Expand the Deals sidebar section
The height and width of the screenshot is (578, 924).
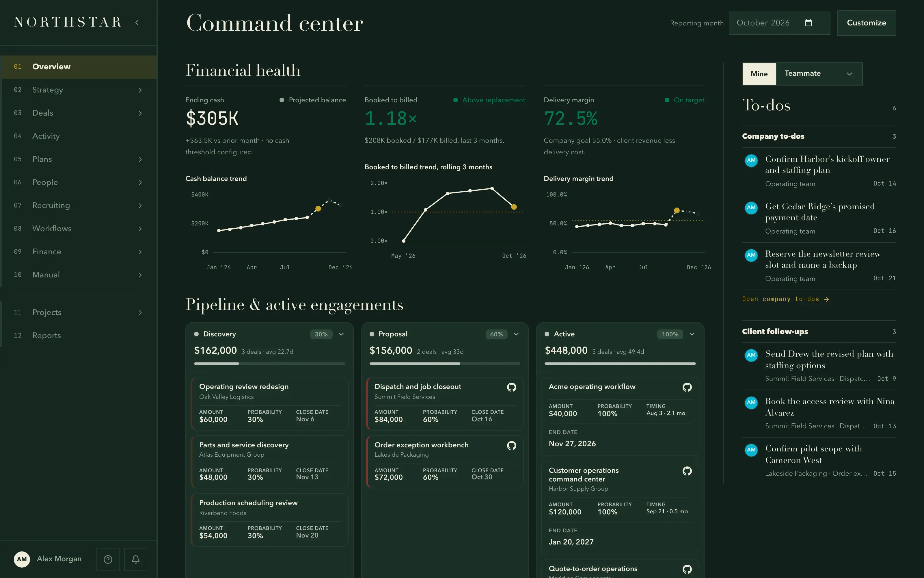[140, 113]
